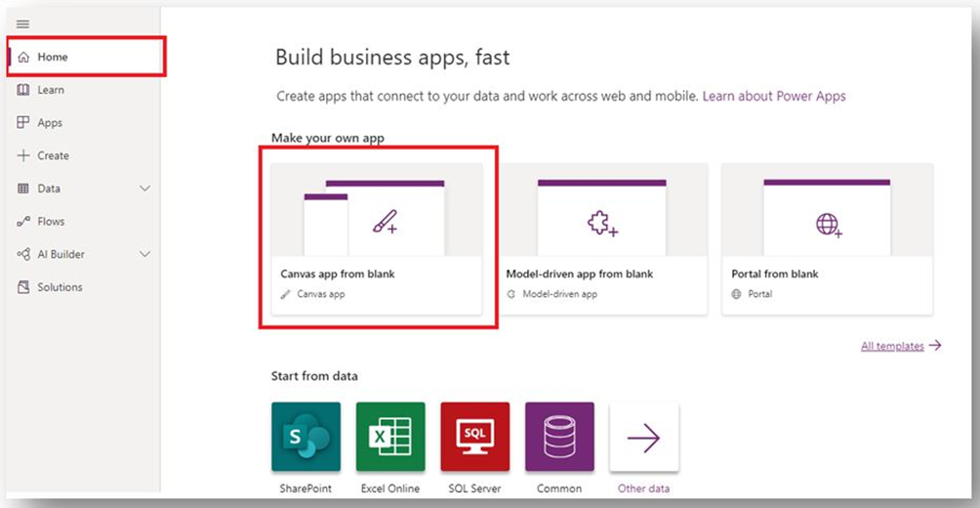
Task: Go to Learn in the sidebar
Action: (51, 90)
